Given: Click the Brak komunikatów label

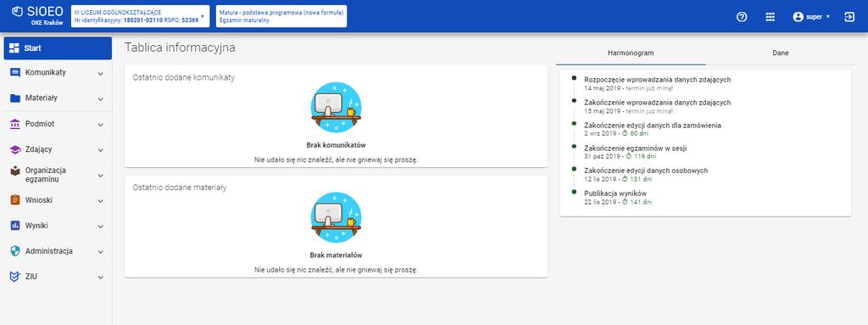Looking at the screenshot, I should click(336, 145).
